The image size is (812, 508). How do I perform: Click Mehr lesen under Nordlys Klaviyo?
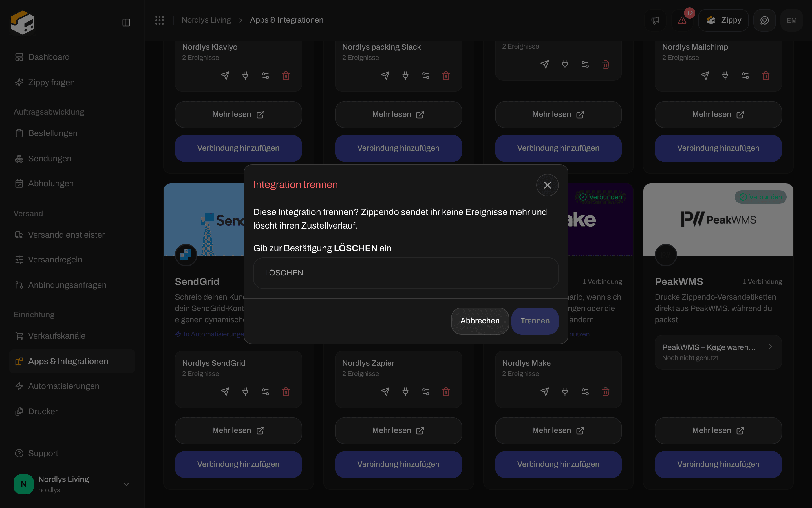238,115
